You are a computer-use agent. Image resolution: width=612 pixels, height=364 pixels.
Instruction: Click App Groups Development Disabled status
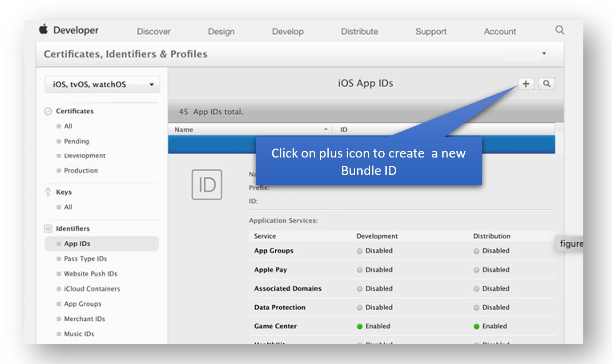point(374,251)
